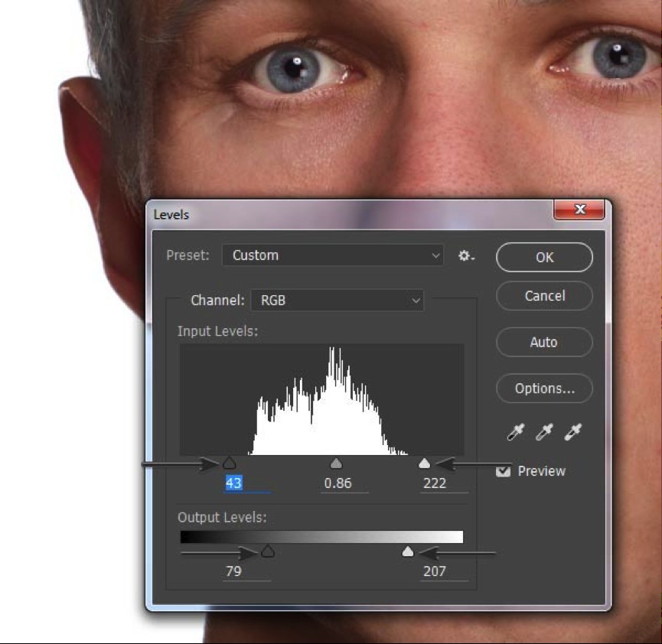Close the Levels dialog with X
The height and width of the screenshot is (644, 662).
click(579, 210)
